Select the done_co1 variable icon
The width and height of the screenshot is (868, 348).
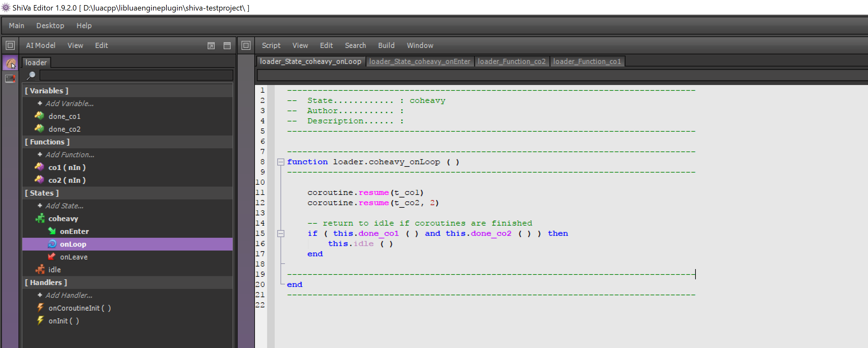pos(39,116)
